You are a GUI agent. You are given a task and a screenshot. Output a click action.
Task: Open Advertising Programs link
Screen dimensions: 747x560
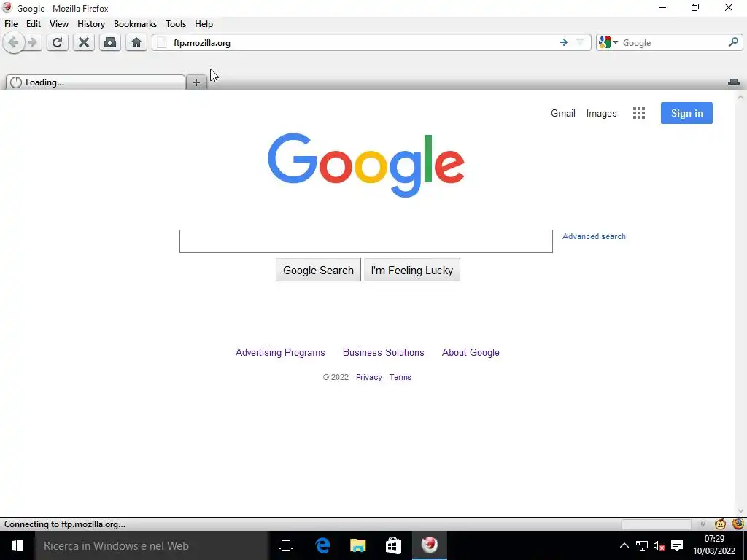point(280,352)
